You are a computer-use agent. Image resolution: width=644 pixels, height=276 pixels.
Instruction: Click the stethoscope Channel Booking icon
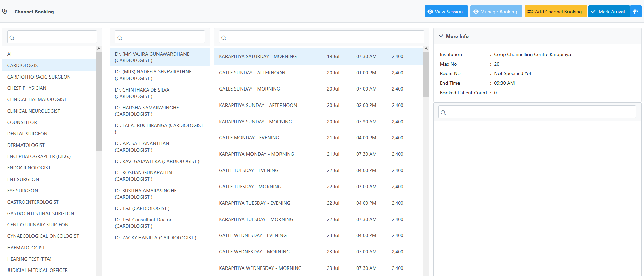[4, 12]
